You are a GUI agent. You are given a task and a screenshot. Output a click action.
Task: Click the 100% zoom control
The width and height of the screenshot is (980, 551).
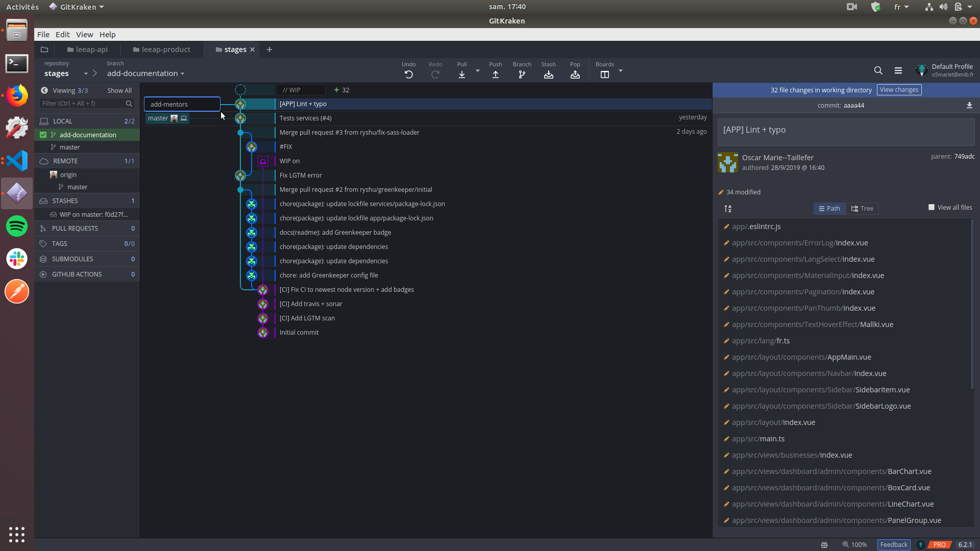pos(854,545)
